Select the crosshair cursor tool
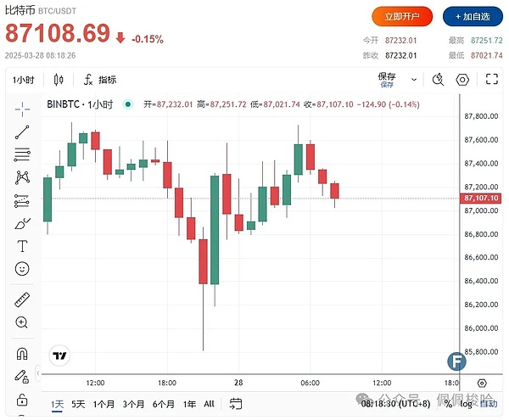509x420 pixels. (x=22, y=109)
